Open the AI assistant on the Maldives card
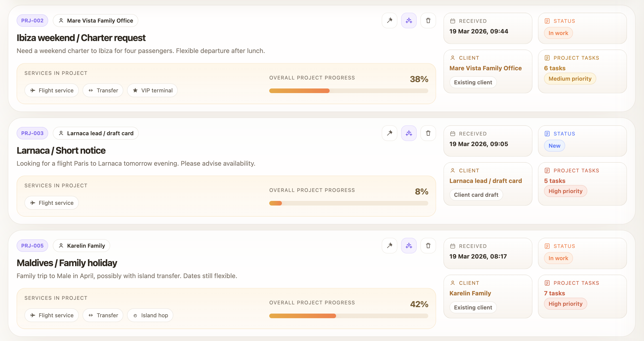 [x=409, y=246]
